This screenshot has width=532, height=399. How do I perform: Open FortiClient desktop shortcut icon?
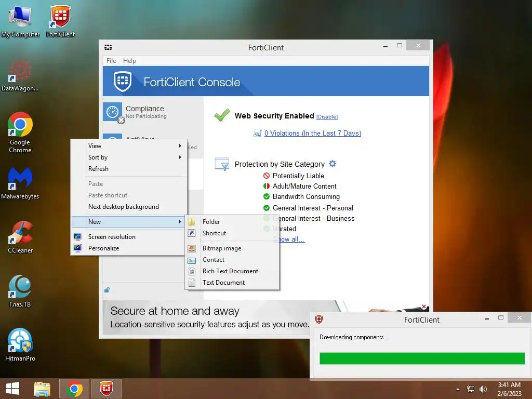[x=60, y=20]
